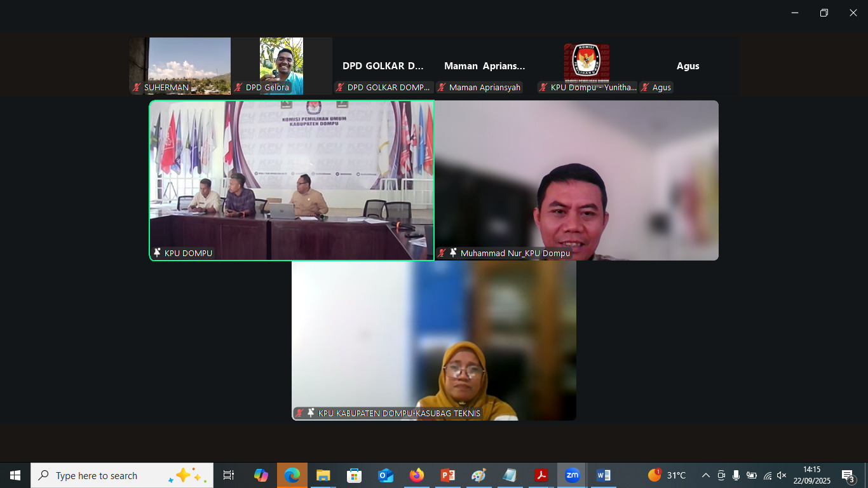Click the Copilot icon in taskbar
This screenshot has width=868, height=488.
pyautogui.click(x=261, y=475)
